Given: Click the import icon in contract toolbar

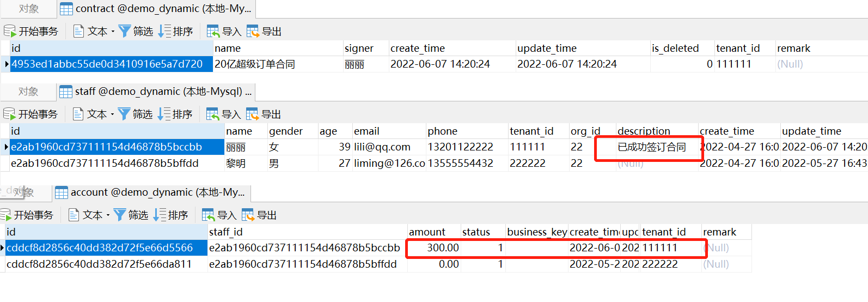Looking at the screenshot, I should [213, 32].
